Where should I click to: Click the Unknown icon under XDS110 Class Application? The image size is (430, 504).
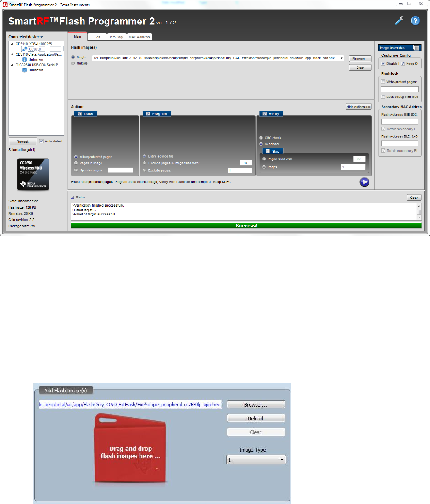click(24, 59)
